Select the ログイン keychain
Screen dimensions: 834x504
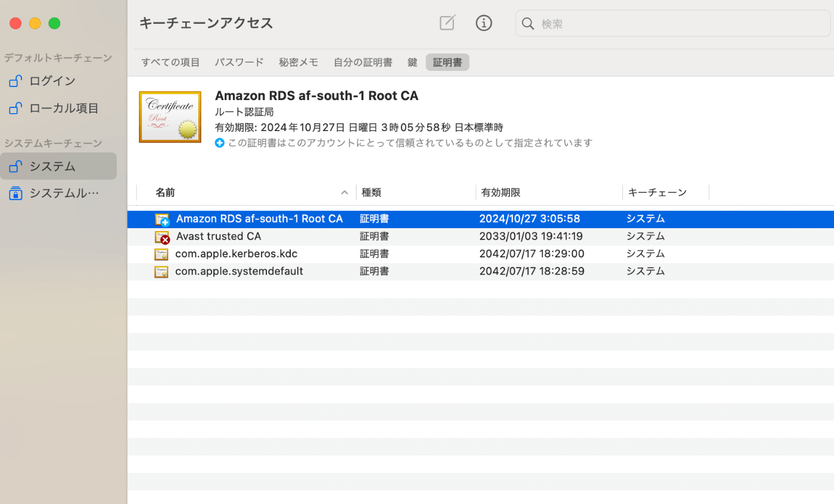tap(58, 81)
